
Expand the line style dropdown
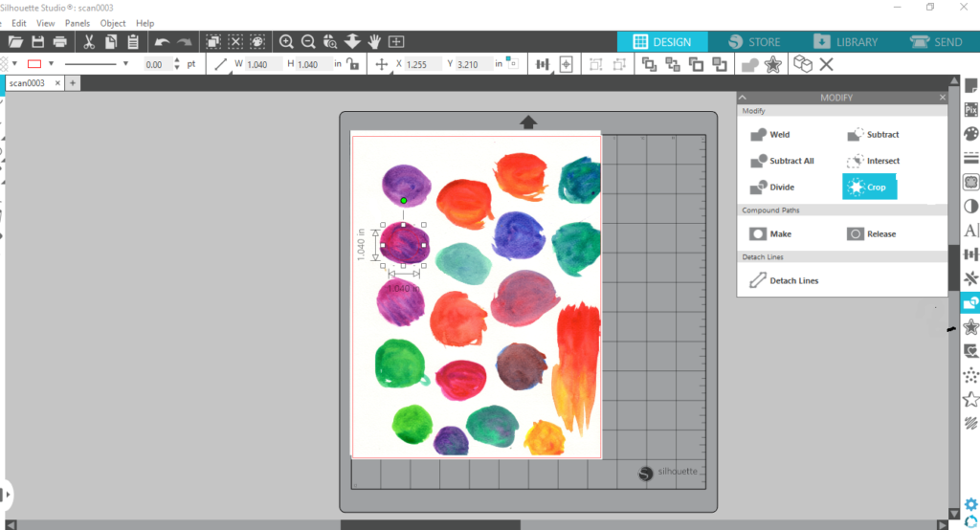[125, 64]
